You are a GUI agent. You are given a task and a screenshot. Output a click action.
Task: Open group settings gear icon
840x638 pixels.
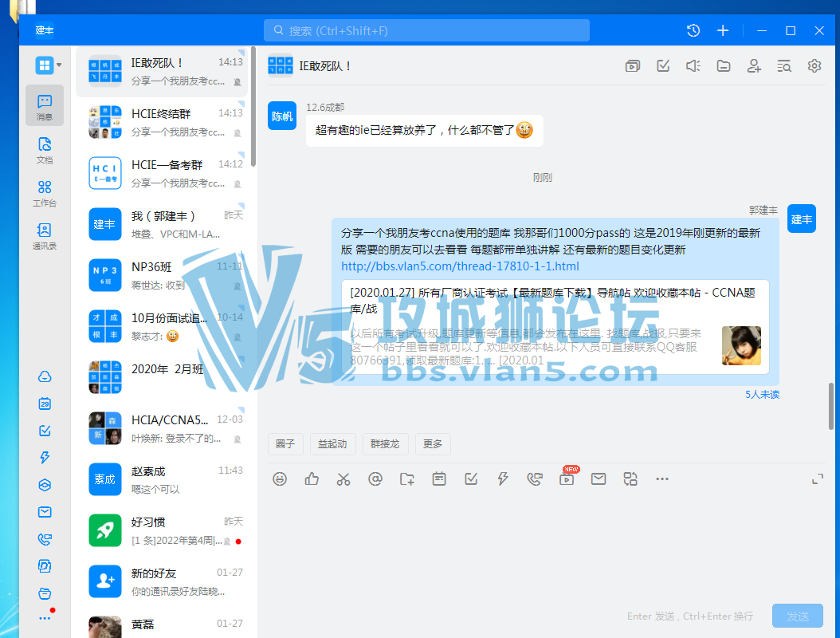coord(814,66)
